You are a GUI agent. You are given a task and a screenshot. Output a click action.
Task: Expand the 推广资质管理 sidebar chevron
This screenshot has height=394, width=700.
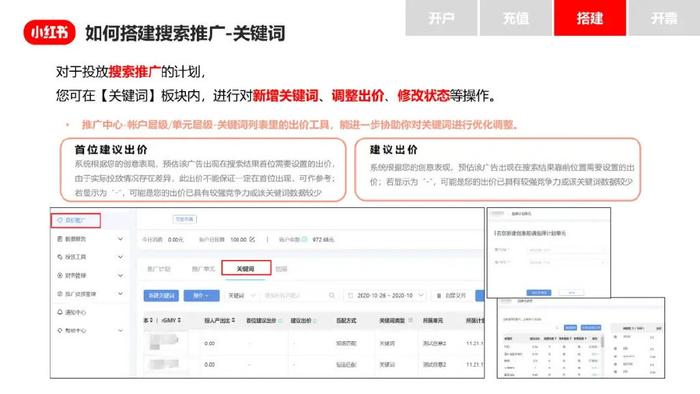pos(121,294)
